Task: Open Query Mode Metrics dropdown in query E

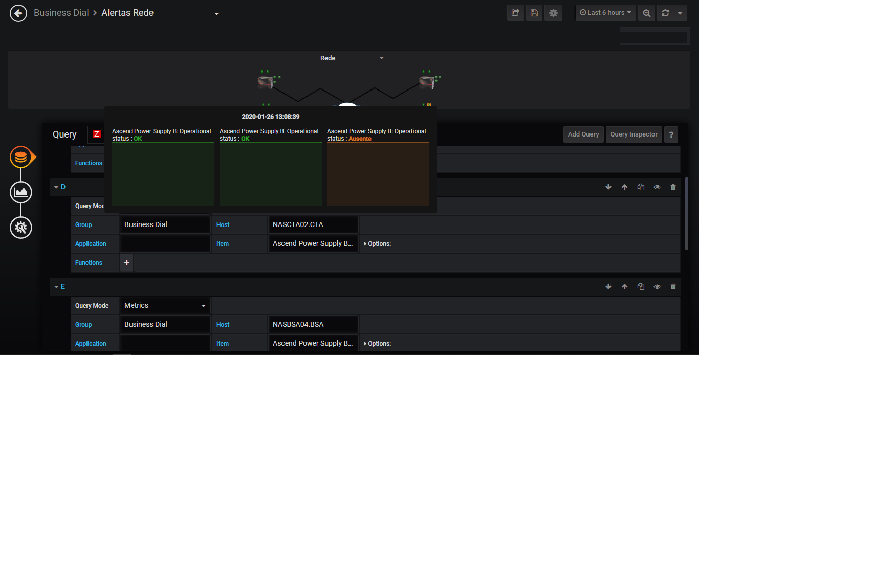Action: 165,306
